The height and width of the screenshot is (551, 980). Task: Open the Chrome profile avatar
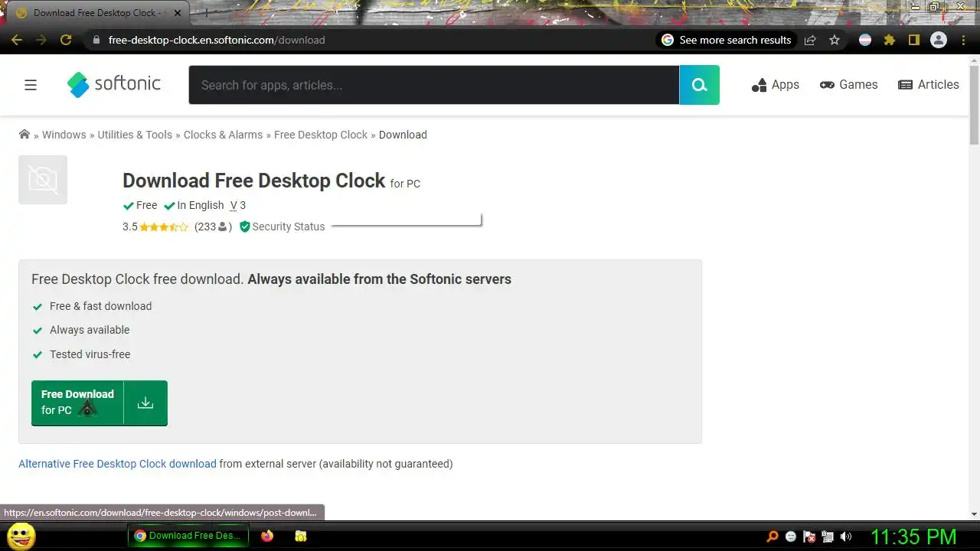click(x=938, y=40)
